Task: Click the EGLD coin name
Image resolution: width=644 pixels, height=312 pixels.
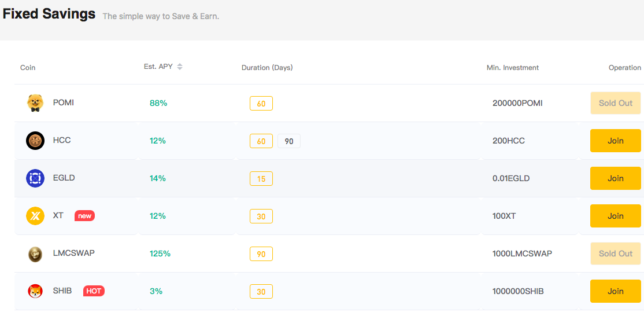Action: coord(64,178)
